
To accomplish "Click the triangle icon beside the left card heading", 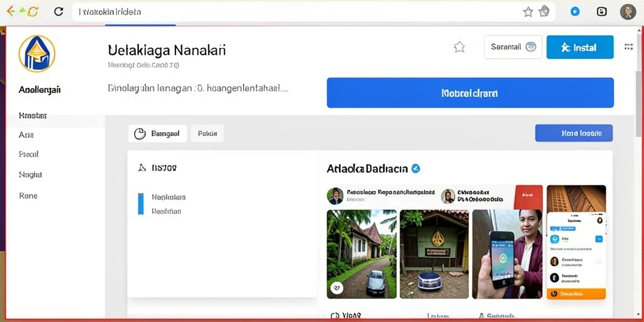I will [142, 167].
